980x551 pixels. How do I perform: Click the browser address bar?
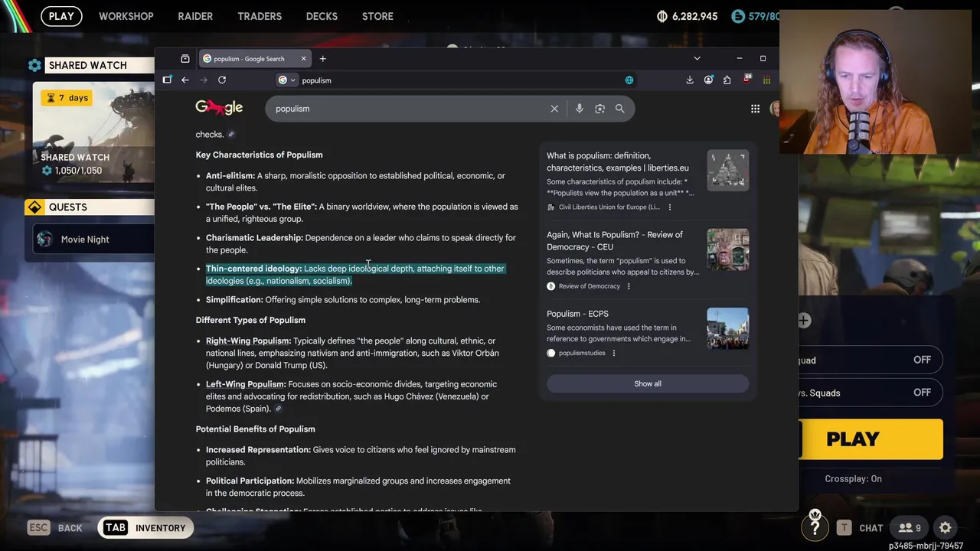click(459, 80)
